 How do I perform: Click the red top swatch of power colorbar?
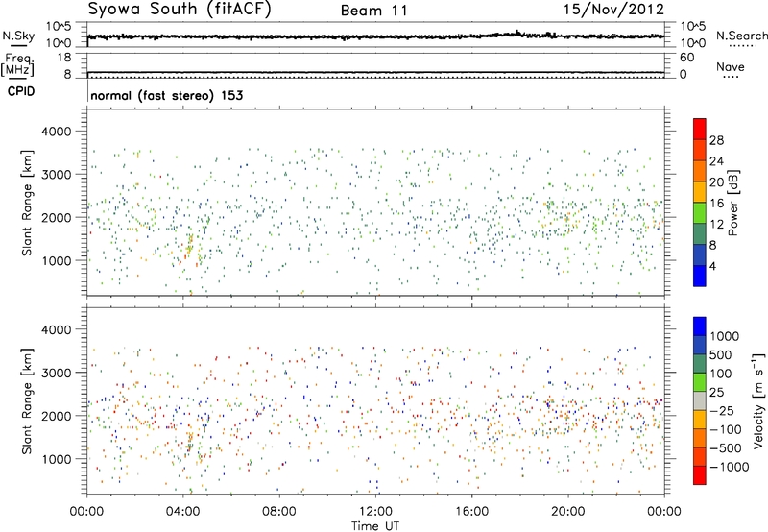[700, 129]
